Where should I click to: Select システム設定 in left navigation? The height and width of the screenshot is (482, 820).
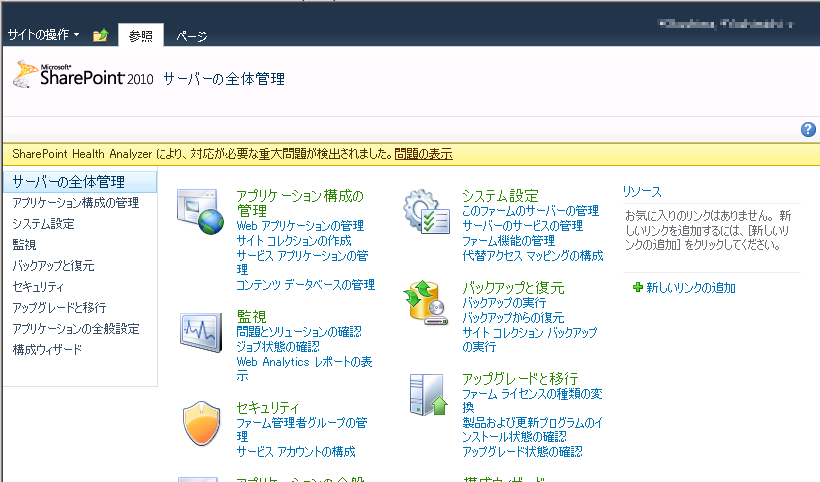[43, 224]
